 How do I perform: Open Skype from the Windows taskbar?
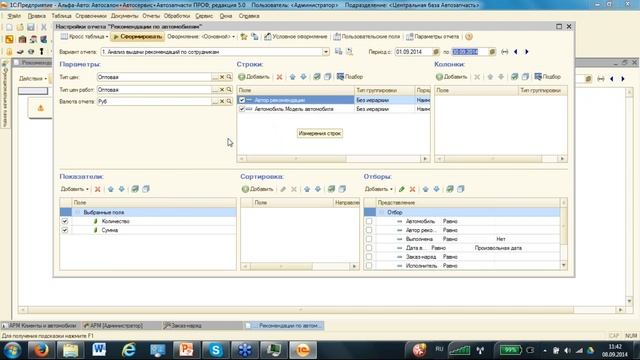click(215, 350)
